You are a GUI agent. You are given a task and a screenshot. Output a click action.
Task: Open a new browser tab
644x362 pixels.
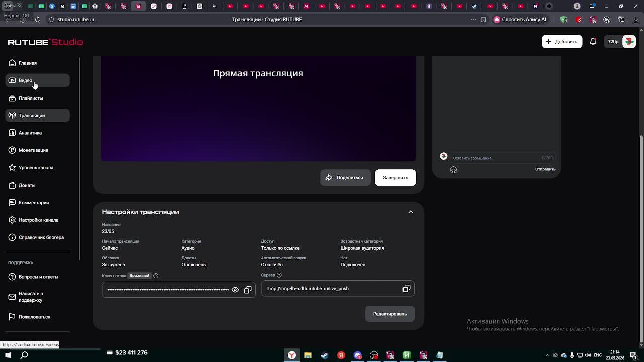pos(549,6)
